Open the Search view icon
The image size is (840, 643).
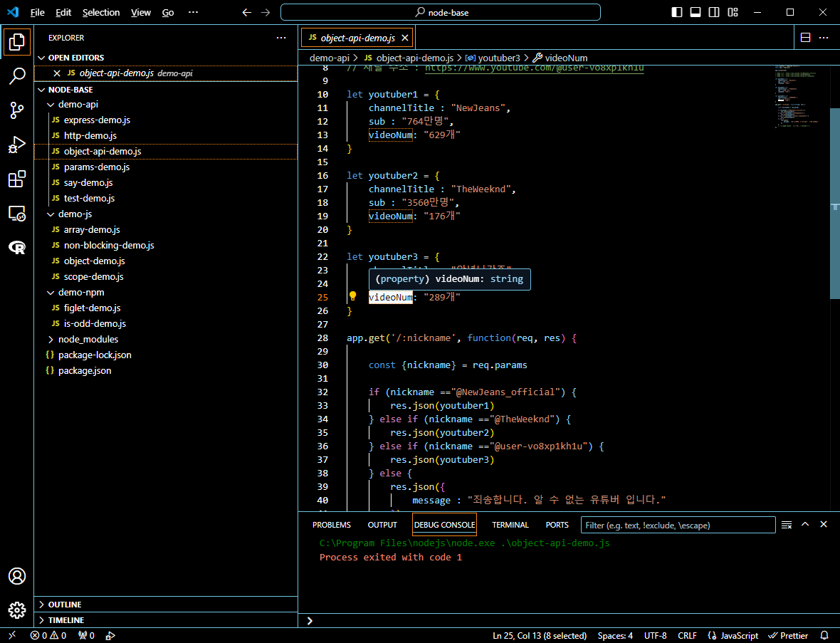pyautogui.click(x=16, y=76)
